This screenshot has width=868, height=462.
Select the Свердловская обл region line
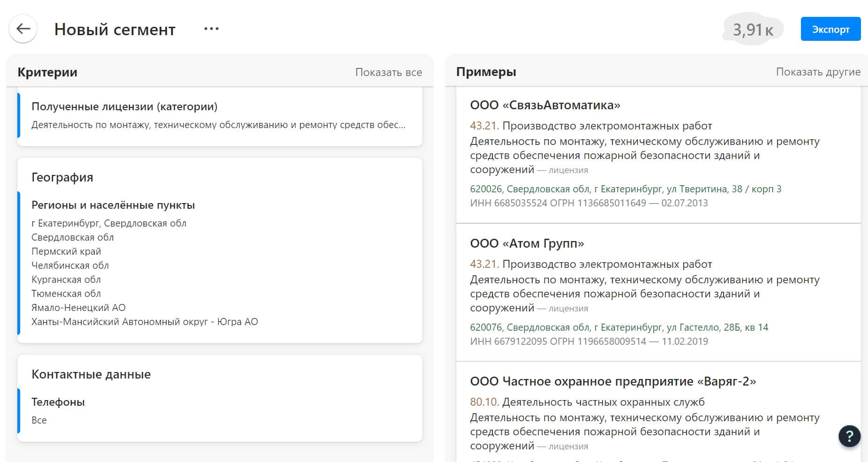[73, 237]
